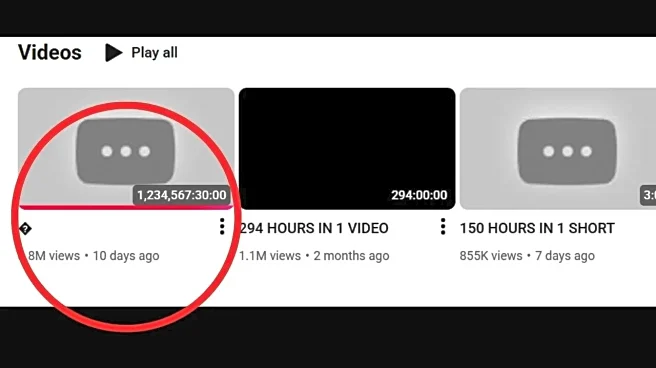This screenshot has width=656, height=368.
Task: Click the 1,234,567:30:00 duration badge
Action: point(182,195)
